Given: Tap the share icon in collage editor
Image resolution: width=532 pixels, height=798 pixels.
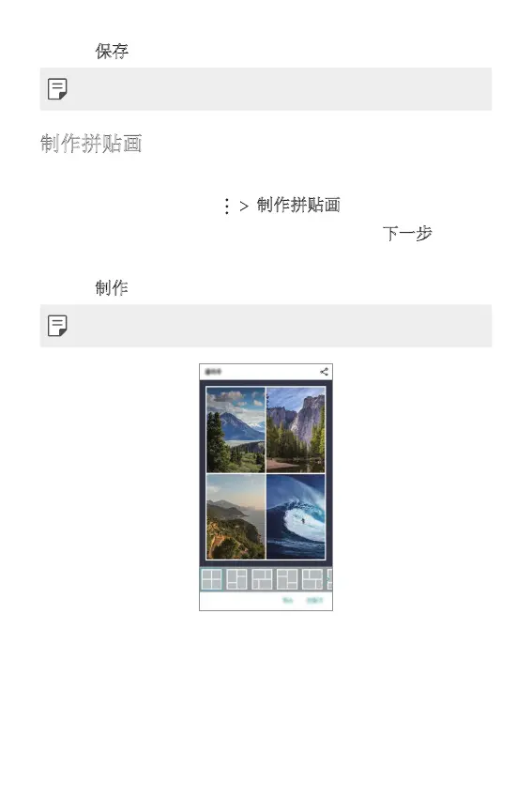Looking at the screenshot, I should pyautogui.click(x=324, y=372).
